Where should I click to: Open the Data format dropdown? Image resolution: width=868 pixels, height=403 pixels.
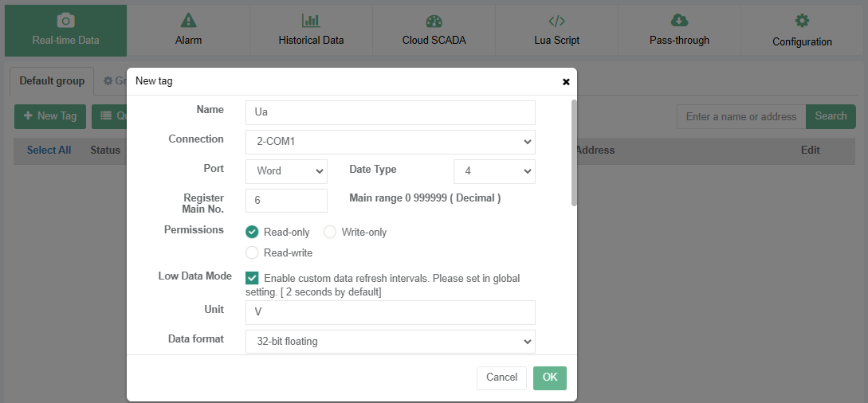pyautogui.click(x=390, y=342)
